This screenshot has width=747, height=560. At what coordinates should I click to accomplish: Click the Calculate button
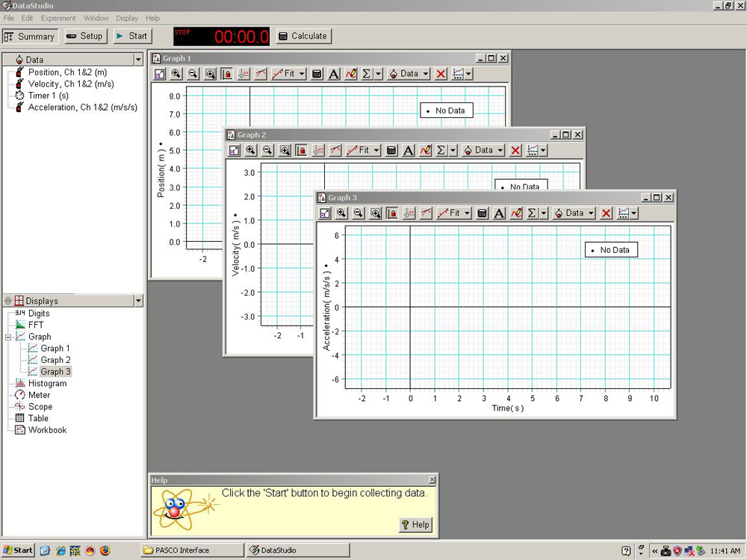[303, 36]
